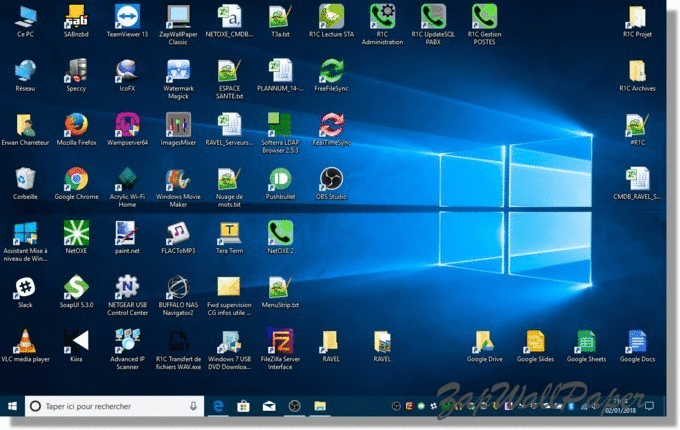Select the R1C Archives folder
The height and width of the screenshot is (430, 680).
pyautogui.click(x=637, y=70)
